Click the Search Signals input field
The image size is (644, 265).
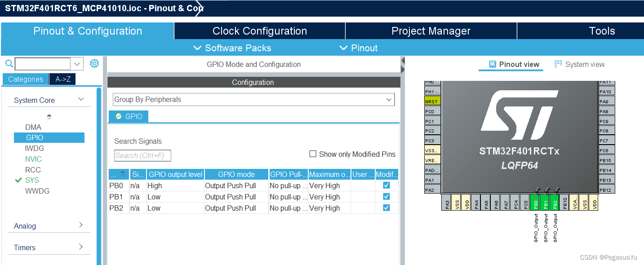click(142, 155)
